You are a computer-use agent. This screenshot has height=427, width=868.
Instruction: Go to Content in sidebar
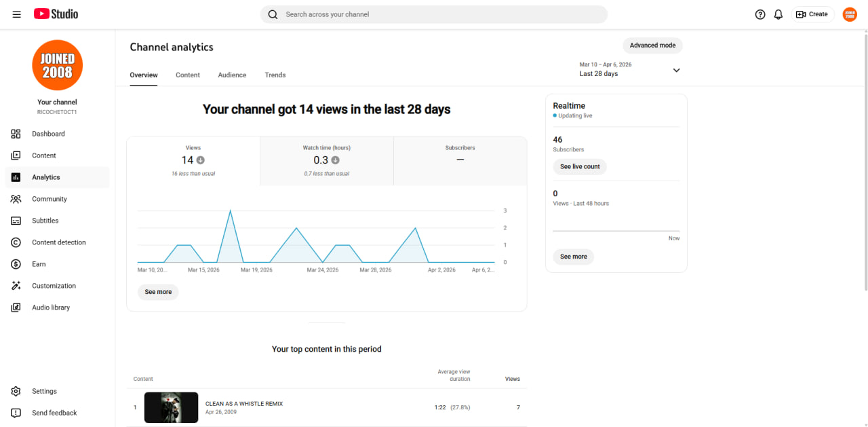pos(57,155)
